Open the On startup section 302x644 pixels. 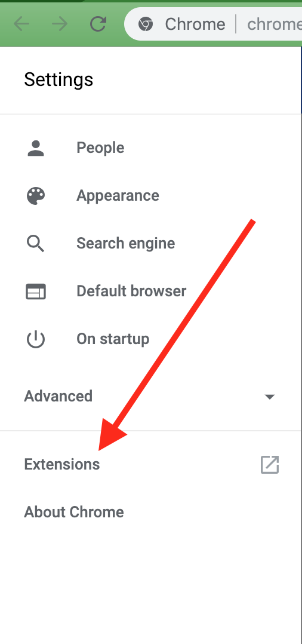tap(113, 339)
